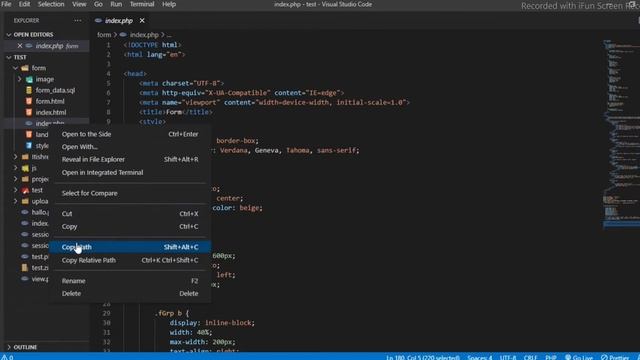This screenshot has height=360, width=640.
Task: Choose Select for Compare
Action: pos(130,193)
